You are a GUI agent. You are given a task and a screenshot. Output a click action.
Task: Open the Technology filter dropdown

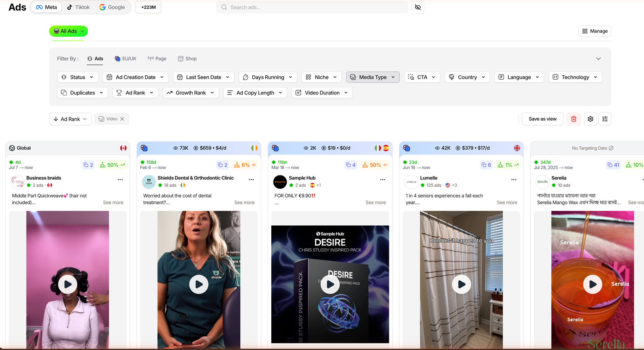tap(575, 77)
